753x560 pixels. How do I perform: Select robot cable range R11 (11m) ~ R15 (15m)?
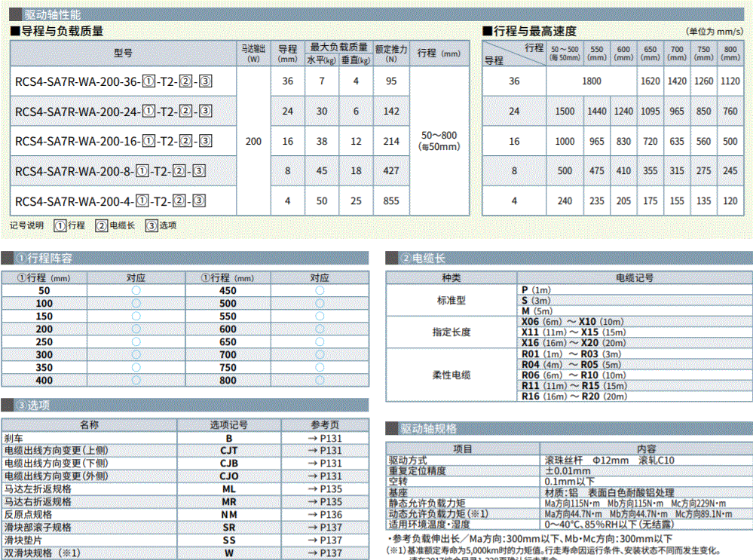pos(574,386)
